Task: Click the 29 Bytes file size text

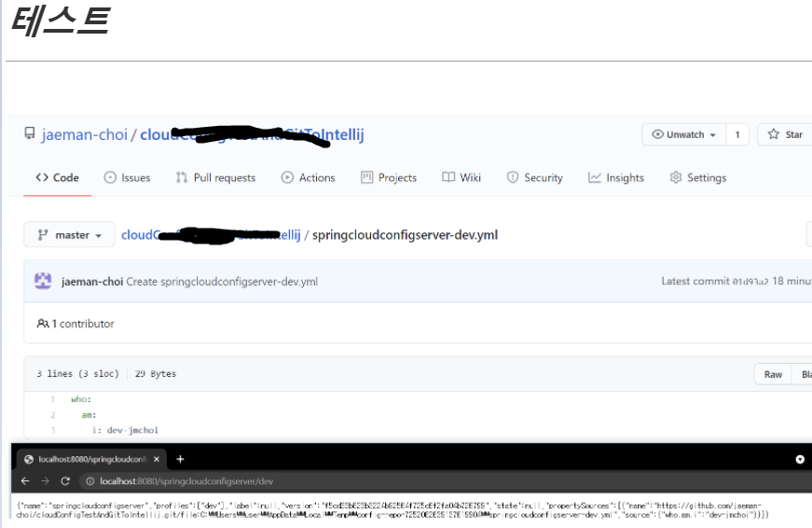Action: coord(156,373)
